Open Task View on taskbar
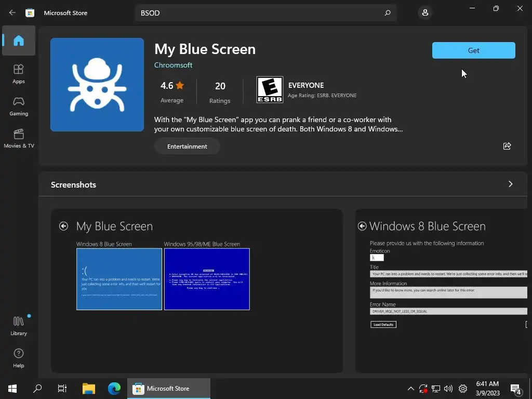Screen dimensions: 532x399 coord(62,389)
